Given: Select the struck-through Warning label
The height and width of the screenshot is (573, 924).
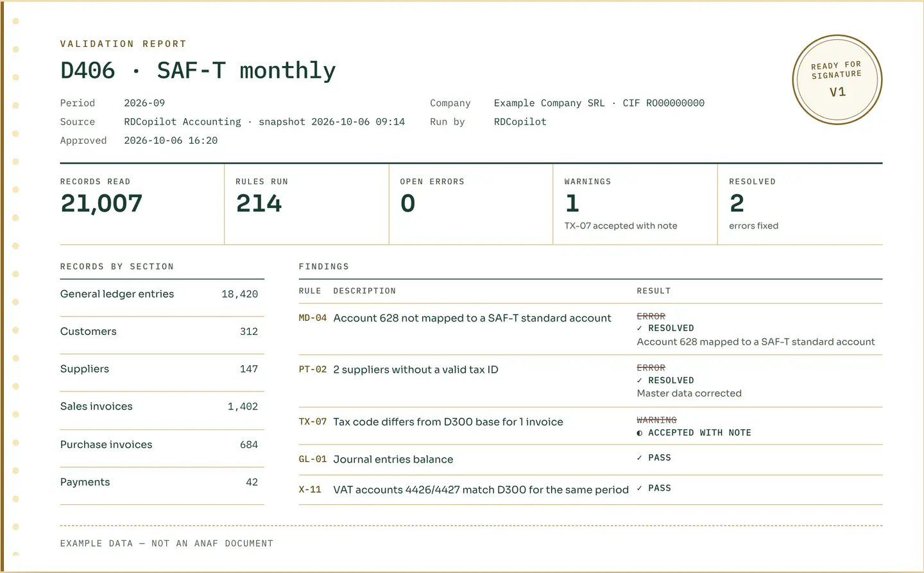Looking at the screenshot, I should pyautogui.click(x=656, y=420).
